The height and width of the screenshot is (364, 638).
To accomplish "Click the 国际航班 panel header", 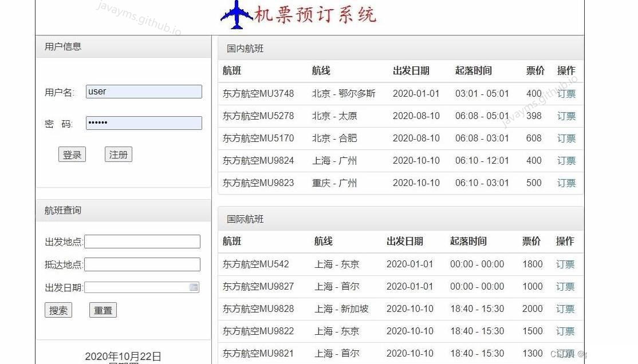I will pos(401,219).
